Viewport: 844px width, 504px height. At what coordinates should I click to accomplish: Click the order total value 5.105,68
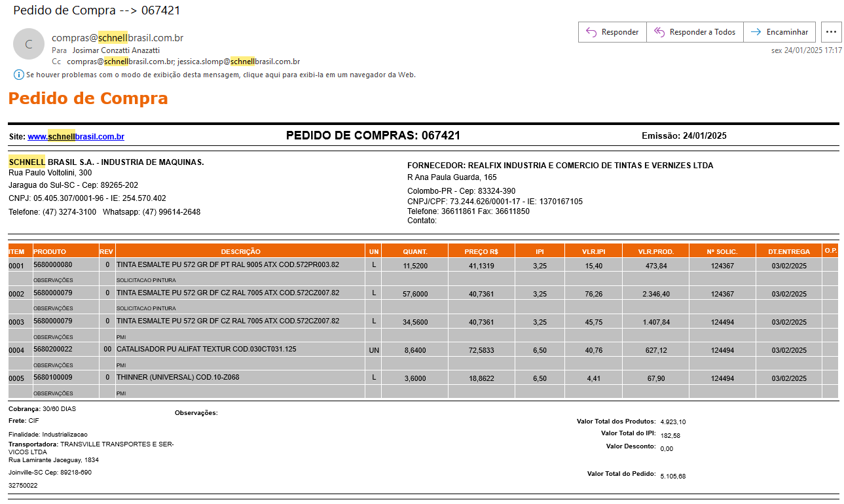(x=673, y=476)
